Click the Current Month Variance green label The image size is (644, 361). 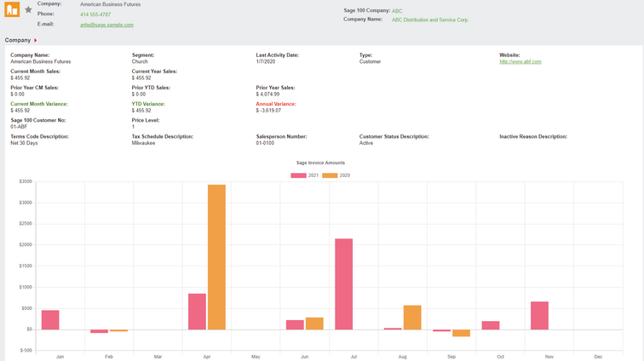click(x=39, y=104)
